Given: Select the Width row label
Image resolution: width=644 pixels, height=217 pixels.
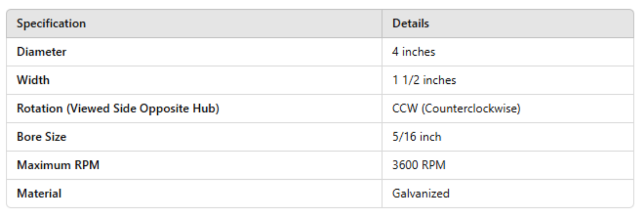Looking at the screenshot, I should 33,80.
